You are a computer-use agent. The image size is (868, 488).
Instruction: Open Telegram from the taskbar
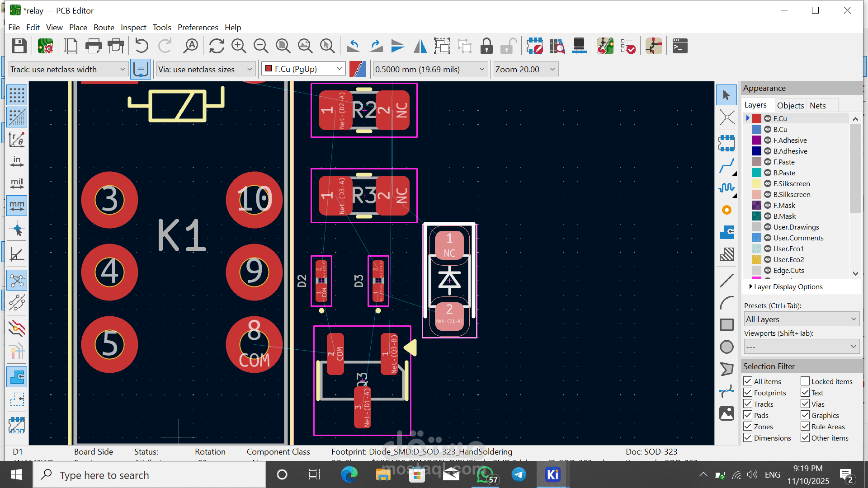tap(519, 475)
